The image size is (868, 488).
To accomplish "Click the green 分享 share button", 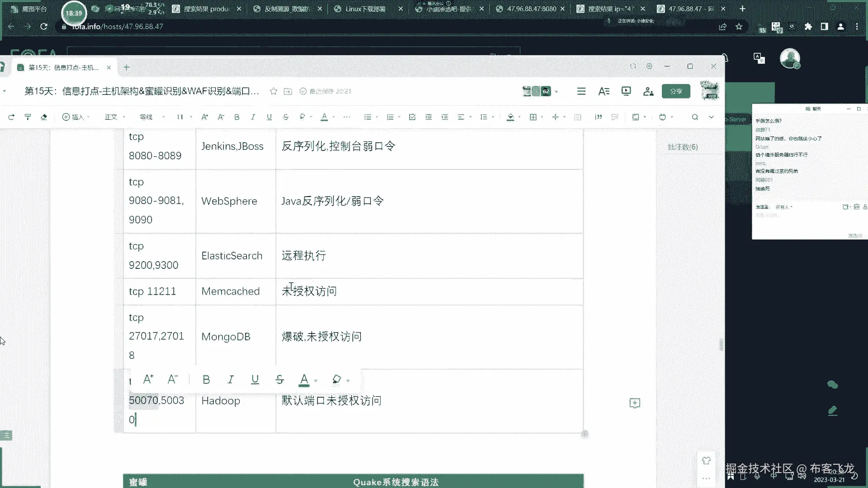I will pyautogui.click(x=676, y=91).
